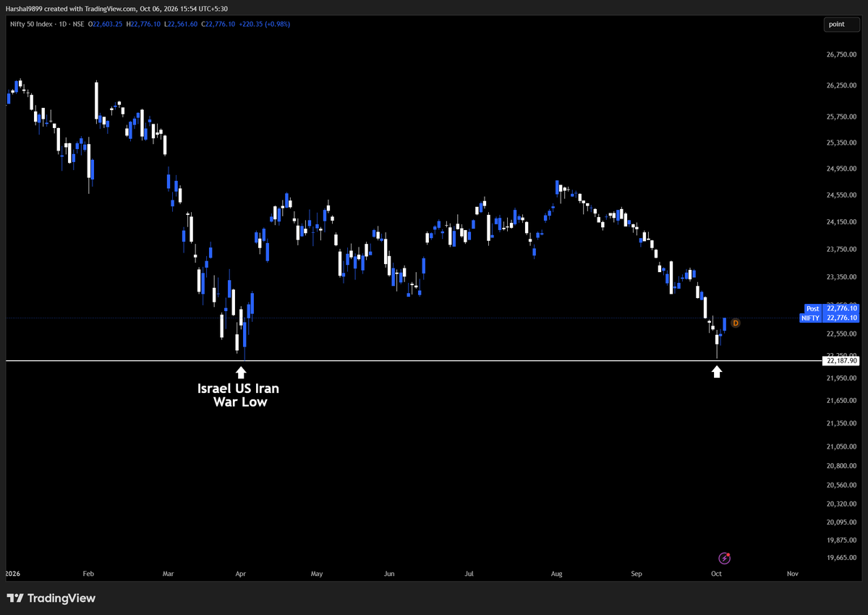
Task: Click the 24,550.00 price axis label
Action: point(842,195)
